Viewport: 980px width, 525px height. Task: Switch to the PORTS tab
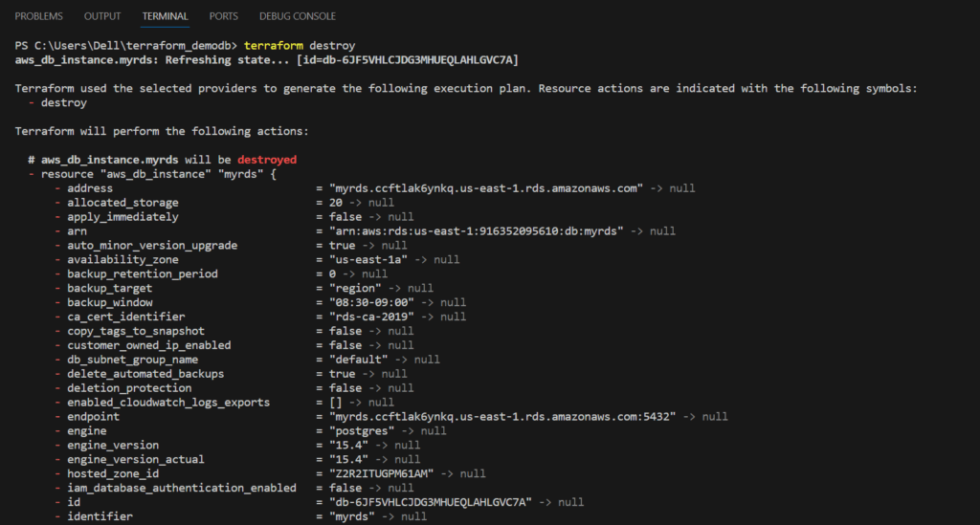(224, 16)
